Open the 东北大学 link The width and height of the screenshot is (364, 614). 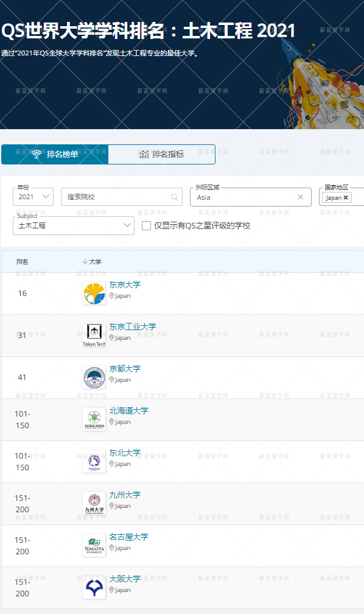point(125,453)
